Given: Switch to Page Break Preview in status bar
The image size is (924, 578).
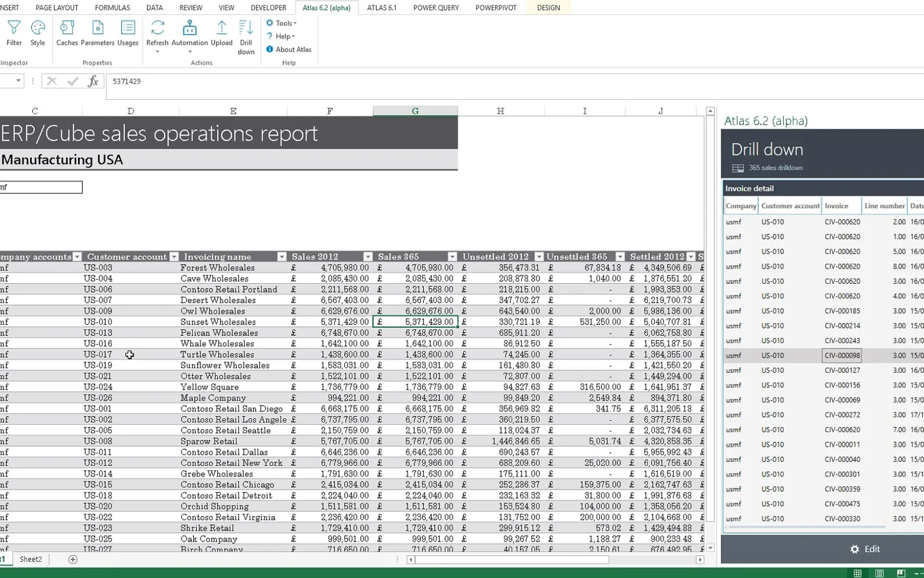Looking at the screenshot, I should click(901, 573).
